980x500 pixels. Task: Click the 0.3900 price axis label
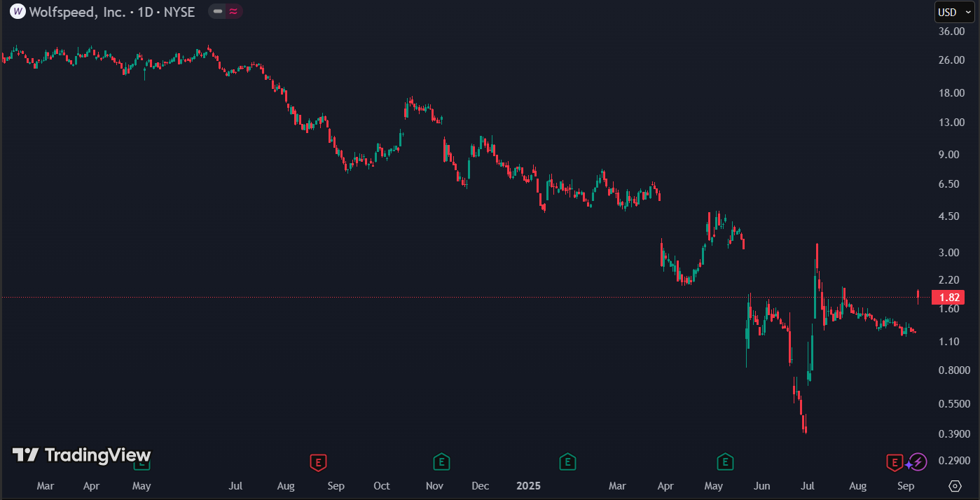click(954, 434)
